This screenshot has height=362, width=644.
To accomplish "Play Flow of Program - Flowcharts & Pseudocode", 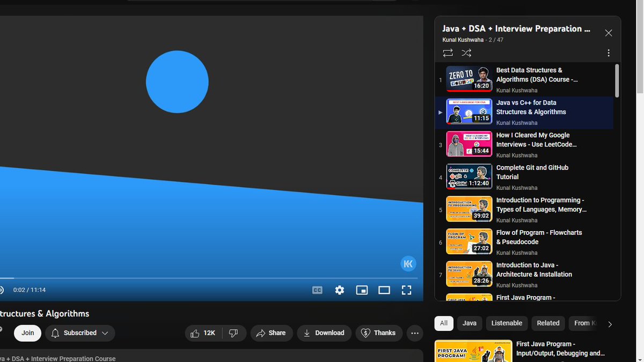I will 539,237.
